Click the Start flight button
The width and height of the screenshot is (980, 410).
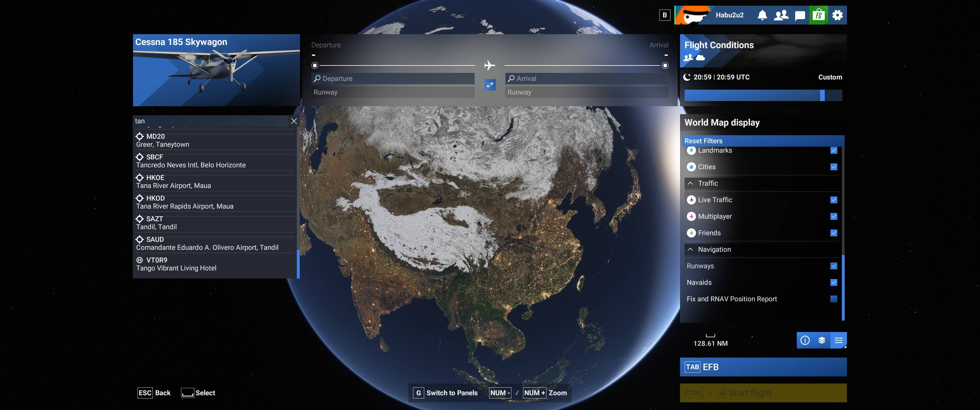click(x=763, y=393)
